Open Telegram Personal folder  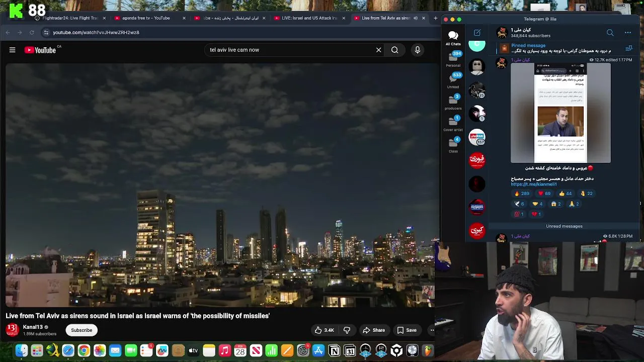coord(453,59)
